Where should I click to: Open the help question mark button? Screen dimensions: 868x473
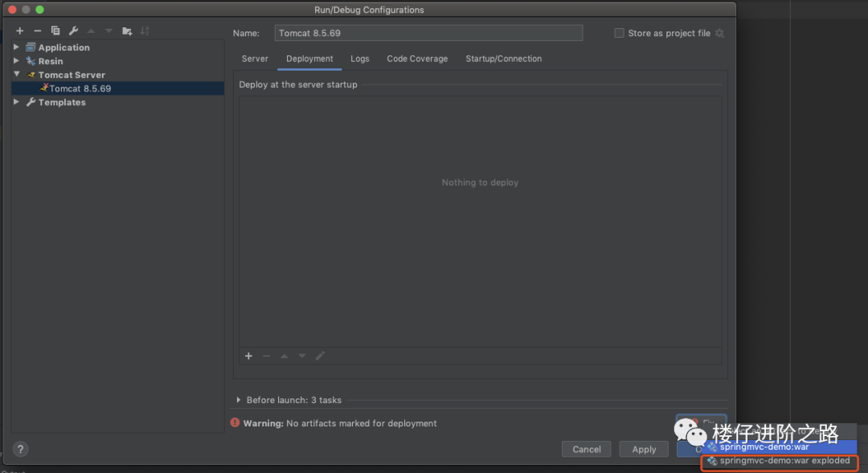(x=20, y=449)
